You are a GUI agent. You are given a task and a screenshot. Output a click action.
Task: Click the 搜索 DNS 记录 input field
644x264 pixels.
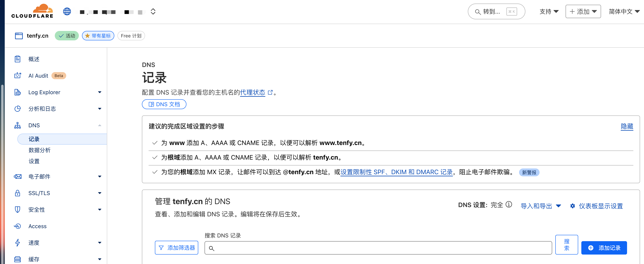tap(378, 248)
